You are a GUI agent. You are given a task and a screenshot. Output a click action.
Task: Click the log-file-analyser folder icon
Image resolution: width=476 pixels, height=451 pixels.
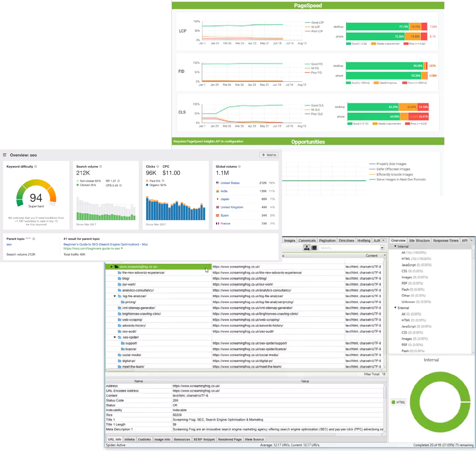[x=120, y=296]
